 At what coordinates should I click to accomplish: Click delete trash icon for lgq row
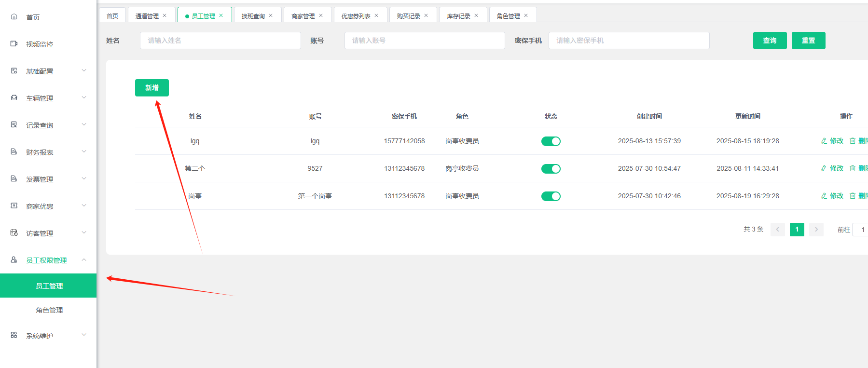(x=853, y=141)
